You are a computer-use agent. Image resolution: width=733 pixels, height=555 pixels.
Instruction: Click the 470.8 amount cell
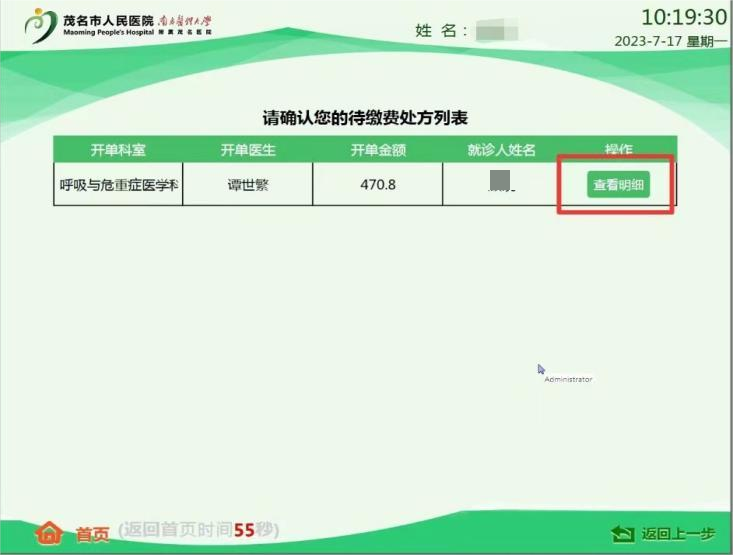tap(377, 185)
